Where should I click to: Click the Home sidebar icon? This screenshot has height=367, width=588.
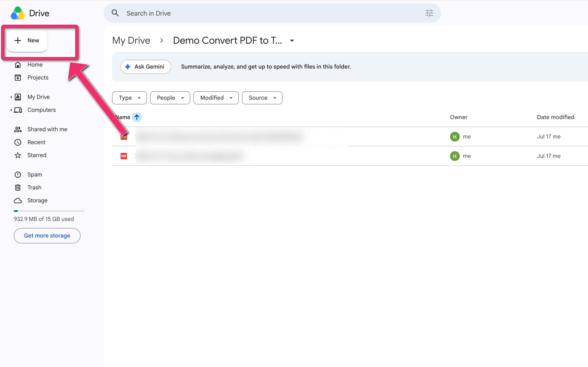click(x=18, y=65)
